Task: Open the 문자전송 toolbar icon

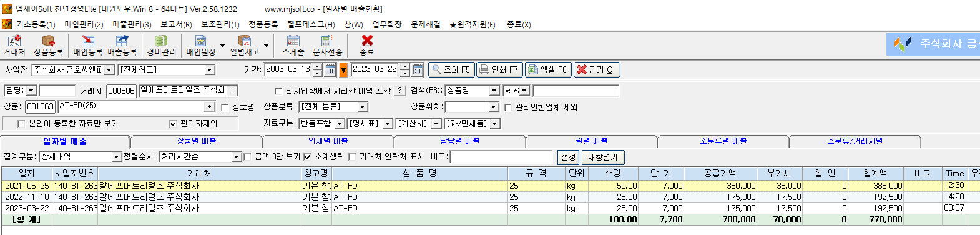Action: 327,45
